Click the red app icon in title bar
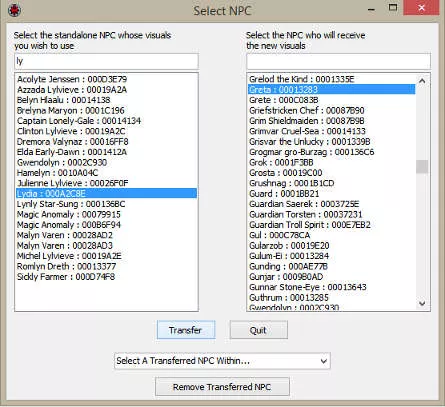 (x=14, y=10)
